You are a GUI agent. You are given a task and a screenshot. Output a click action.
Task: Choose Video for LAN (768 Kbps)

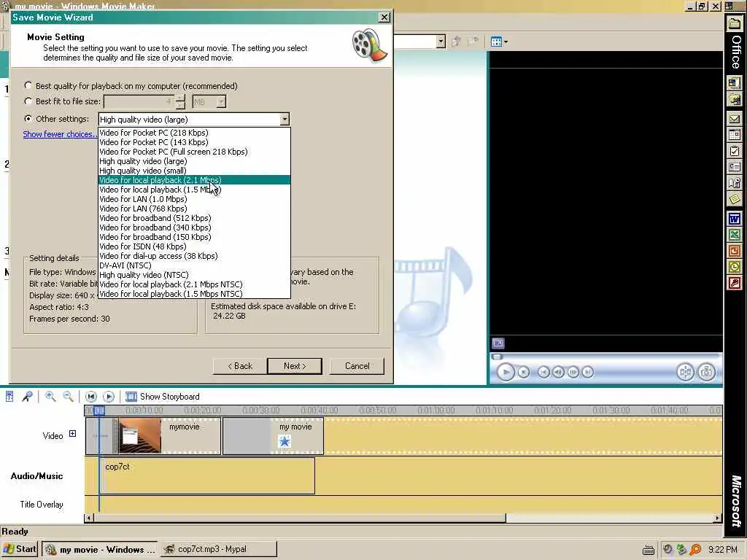pos(194,209)
